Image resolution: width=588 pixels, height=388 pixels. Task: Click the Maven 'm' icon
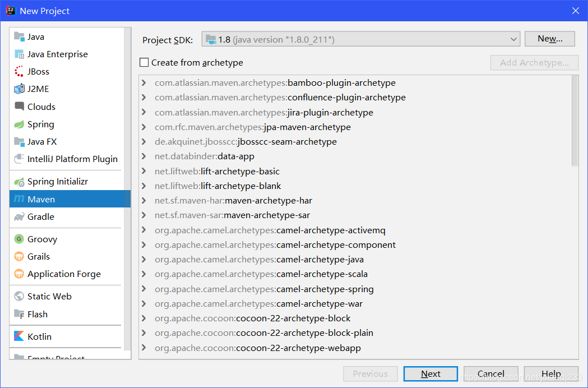click(x=19, y=199)
